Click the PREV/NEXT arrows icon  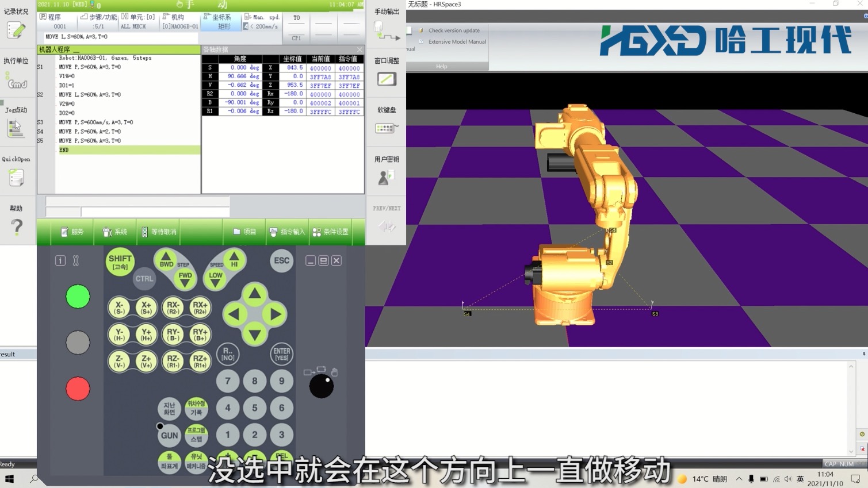click(x=387, y=227)
